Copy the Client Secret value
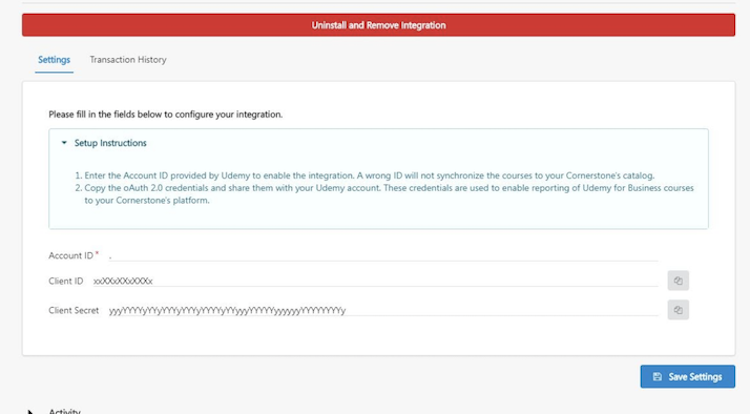The image size is (750, 414). tap(678, 310)
